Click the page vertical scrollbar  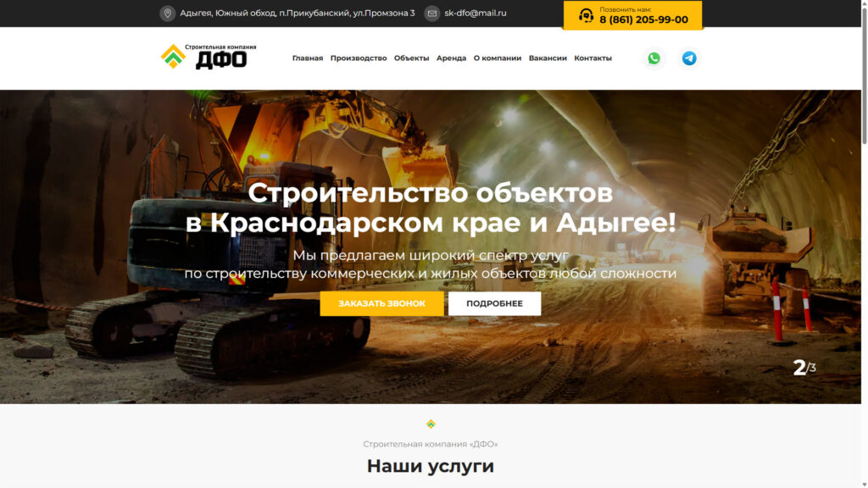coord(864,76)
